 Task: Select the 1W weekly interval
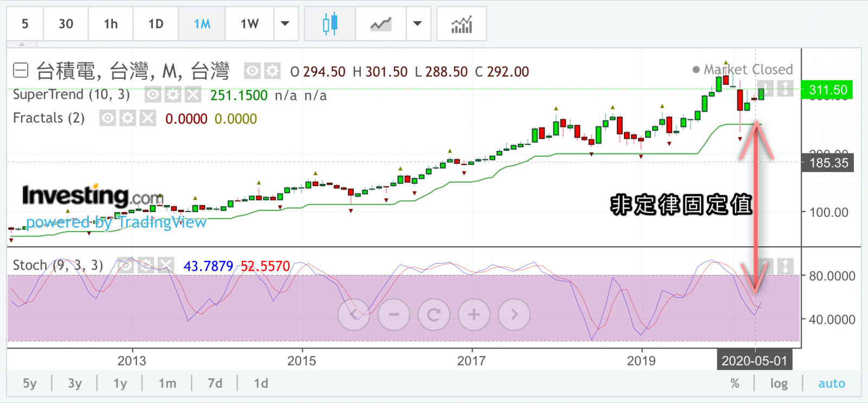[x=250, y=24]
